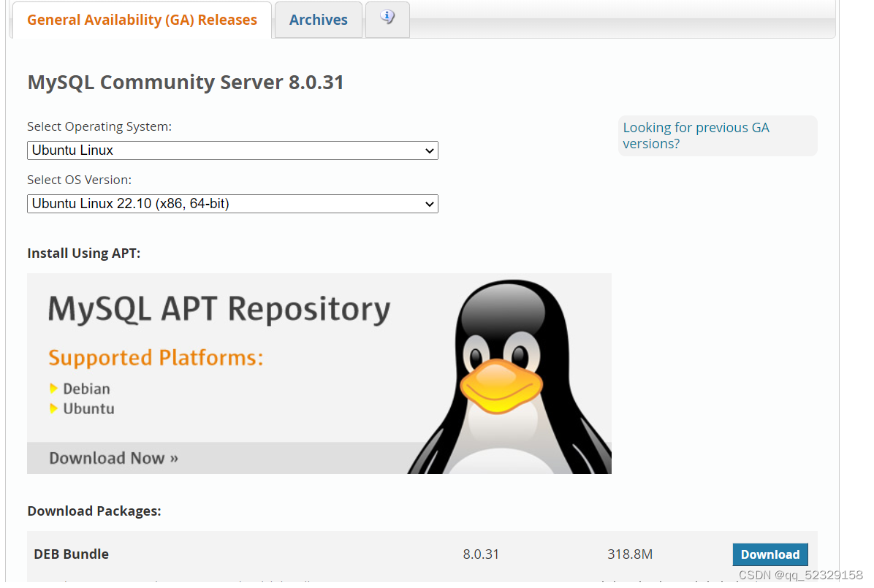The height and width of the screenshot is (588, 874).
Task: Click the MySQL Community Server 8.0.31 title
Action: click(x=185, y=83)
